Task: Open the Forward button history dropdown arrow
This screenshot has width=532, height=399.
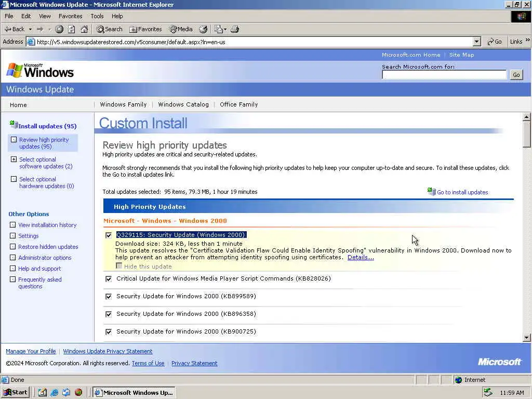Action: pyautogui.click(x=49, y=29)
